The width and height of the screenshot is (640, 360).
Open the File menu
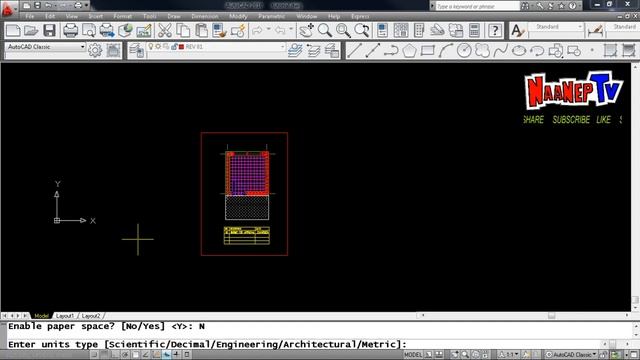click(x=29, y=16)
